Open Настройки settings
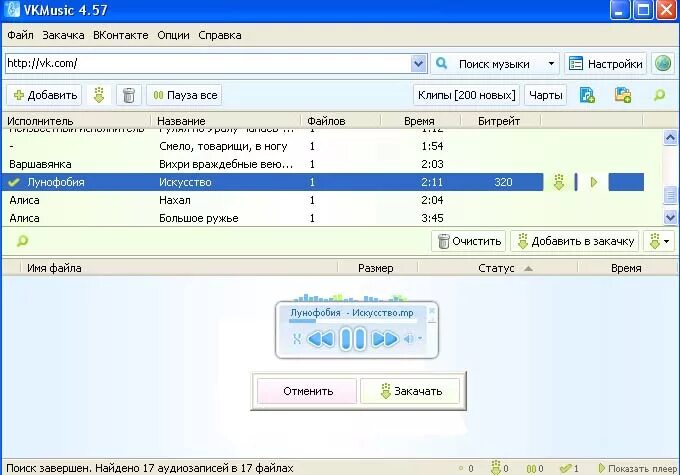 pyautogui.click(x=605, y=64)
